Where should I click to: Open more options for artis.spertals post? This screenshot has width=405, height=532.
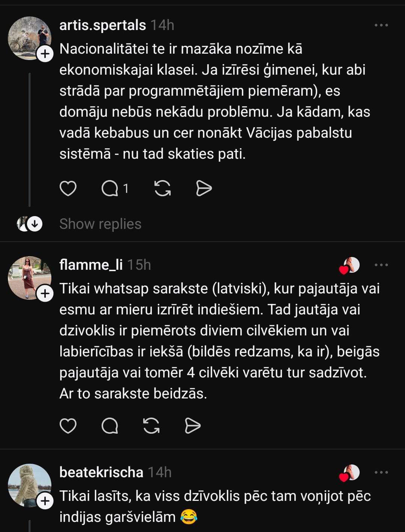[381, 26]
